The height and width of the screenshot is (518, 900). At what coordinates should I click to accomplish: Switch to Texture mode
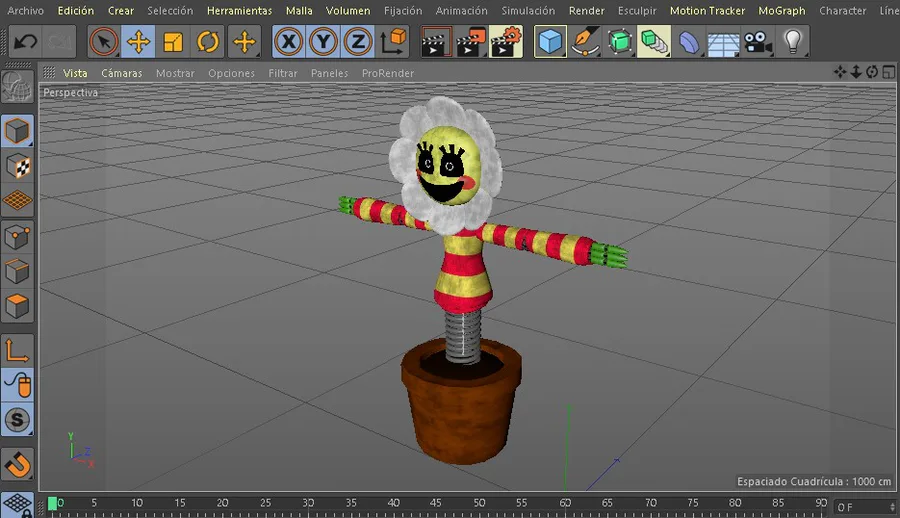coord(17,166)
